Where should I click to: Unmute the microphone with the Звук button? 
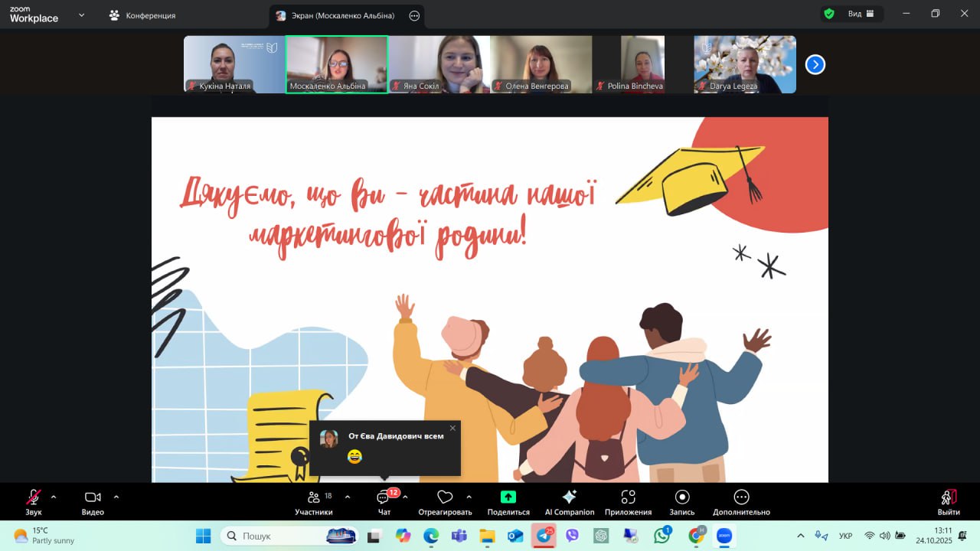click(34, 502)
